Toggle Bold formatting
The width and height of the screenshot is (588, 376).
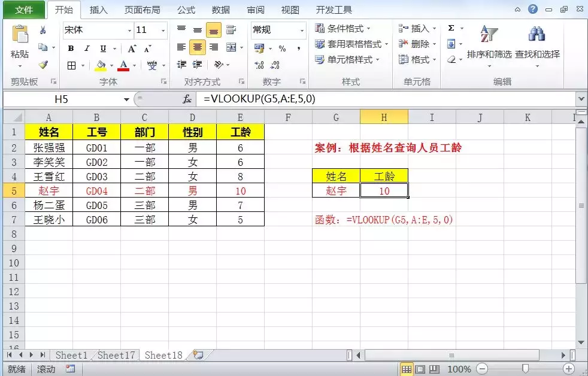pos(71,48)
